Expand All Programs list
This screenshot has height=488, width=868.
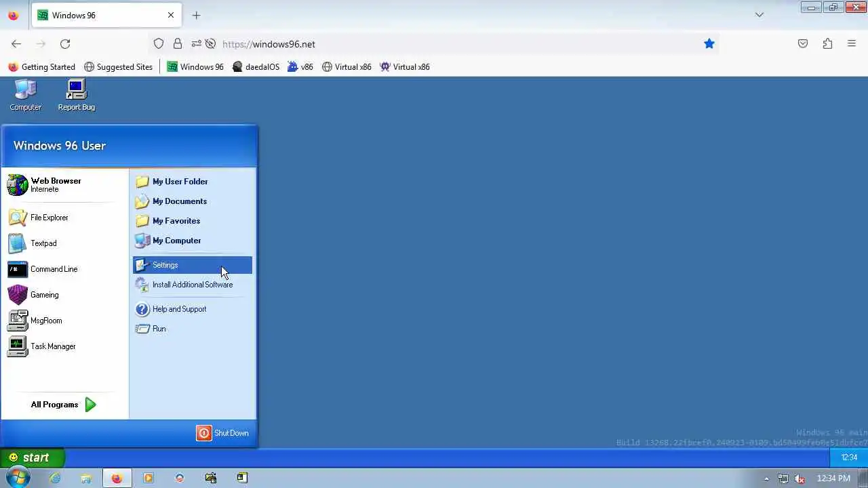(64, 405)
